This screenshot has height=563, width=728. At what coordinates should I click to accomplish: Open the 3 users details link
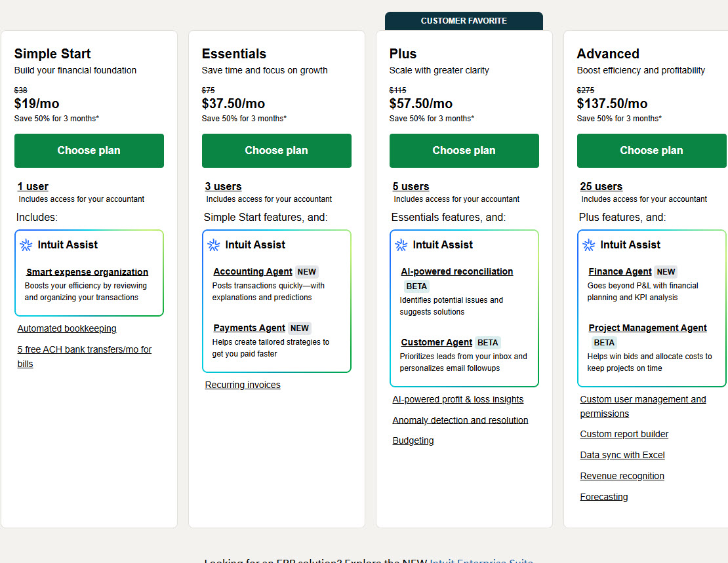coord(224,187)
